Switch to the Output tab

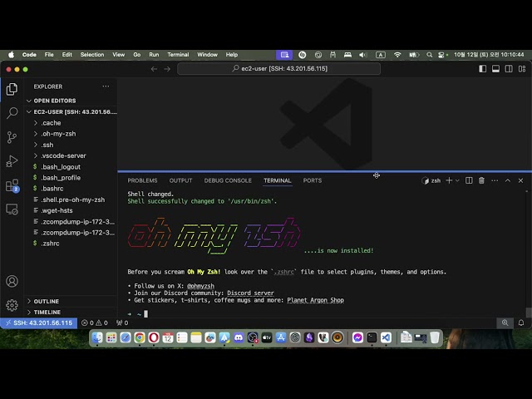tap(180, 180)
